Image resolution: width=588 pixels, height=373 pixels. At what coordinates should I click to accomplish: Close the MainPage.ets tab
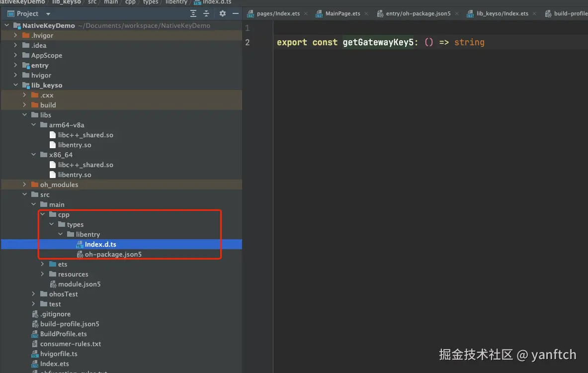(x=366, y=13)
